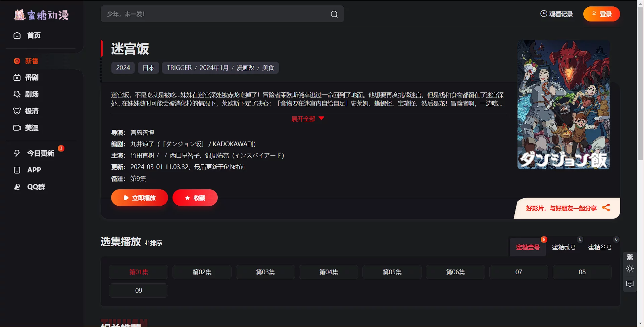Click the 迷宫饭 poster thumbnail
The height and width of the screenshot is (327, 644).
click(x=563, y=105)
